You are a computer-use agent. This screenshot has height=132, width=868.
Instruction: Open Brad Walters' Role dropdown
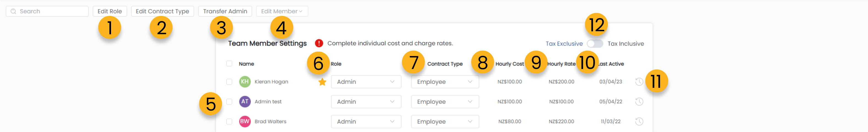point(366,122)
